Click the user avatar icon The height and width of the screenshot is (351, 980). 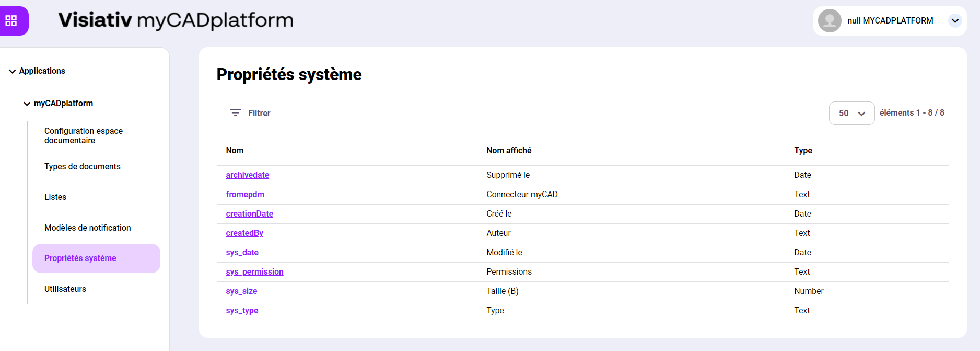[829, 21]
